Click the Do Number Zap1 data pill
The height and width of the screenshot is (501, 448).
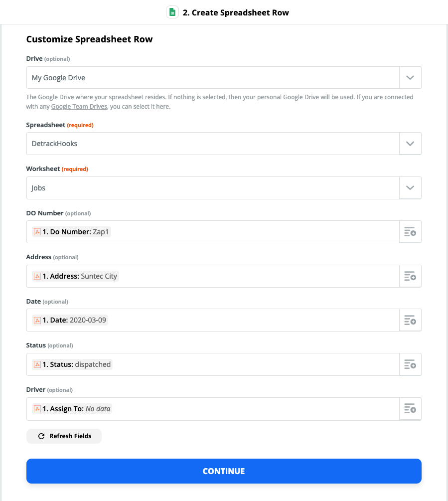tap(71, 232)
